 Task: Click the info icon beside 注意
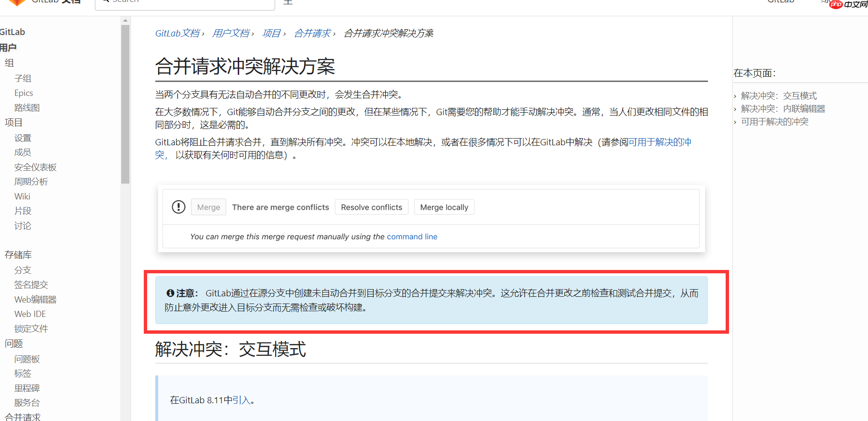[x=170, y=293]
